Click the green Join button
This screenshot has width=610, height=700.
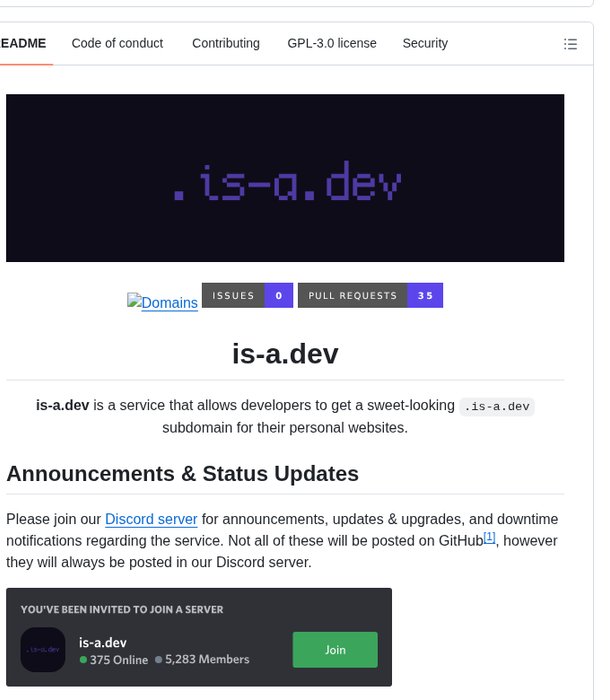[335, 650]
